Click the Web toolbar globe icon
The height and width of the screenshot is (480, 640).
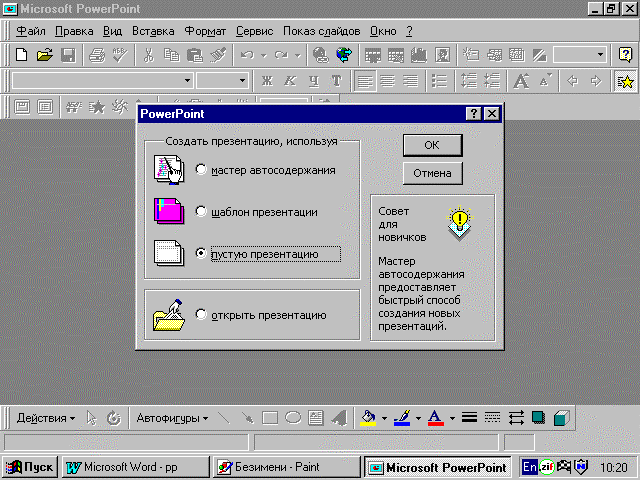click(344, 55)
